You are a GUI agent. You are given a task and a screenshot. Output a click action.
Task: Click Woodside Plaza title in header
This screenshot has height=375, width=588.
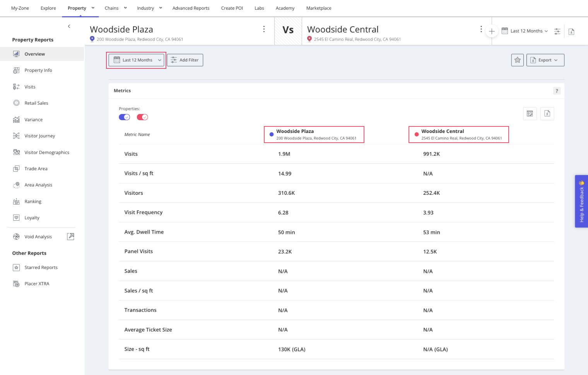pyautogui.click(x=121, y=29)
